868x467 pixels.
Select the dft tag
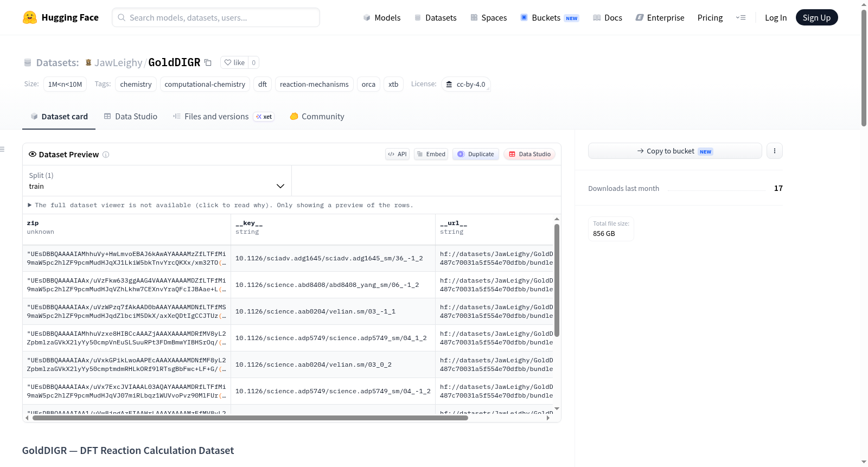click(x=263, y=84)
